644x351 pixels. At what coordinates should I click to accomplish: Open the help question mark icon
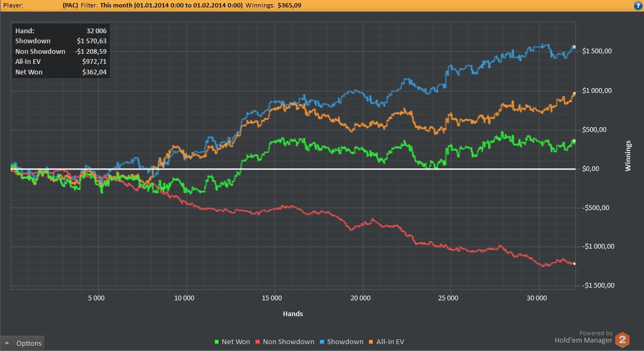[x=638, y=5]
